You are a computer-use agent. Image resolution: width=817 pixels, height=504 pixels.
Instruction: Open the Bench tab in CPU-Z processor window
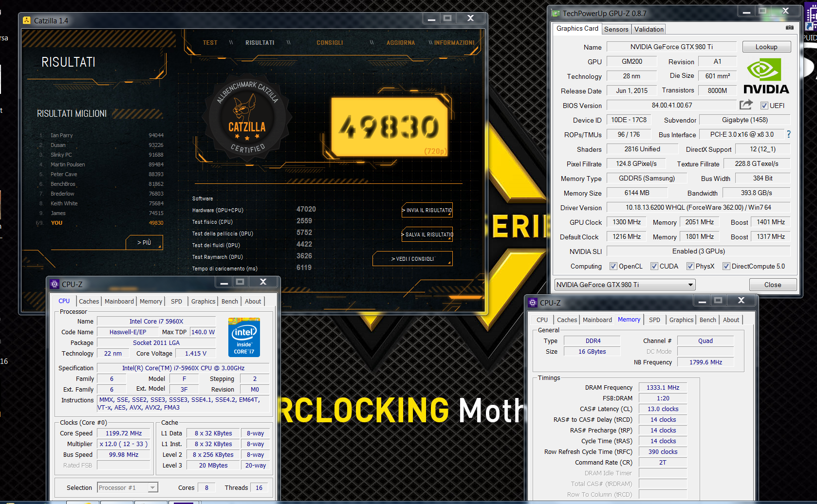tap(230, 301)
